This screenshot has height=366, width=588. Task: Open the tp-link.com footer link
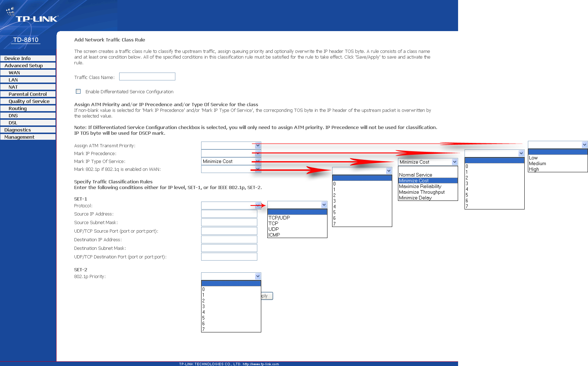pos(261,364)
